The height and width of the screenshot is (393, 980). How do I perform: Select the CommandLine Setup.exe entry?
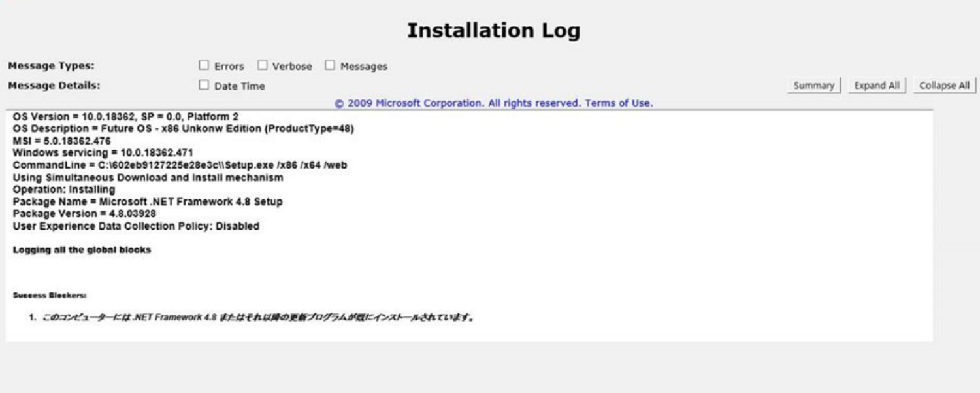pos(180,165)
